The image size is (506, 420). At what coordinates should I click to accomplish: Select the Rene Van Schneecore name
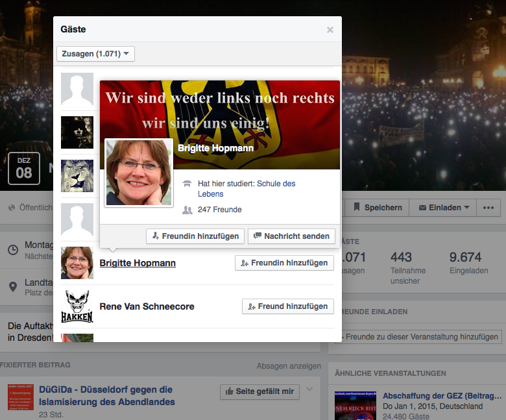pyautogui.click(x=147, y=306)
